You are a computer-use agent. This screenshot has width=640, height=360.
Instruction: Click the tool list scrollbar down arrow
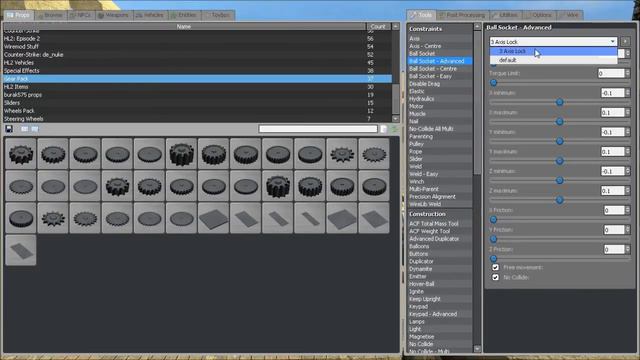(477, 349)
